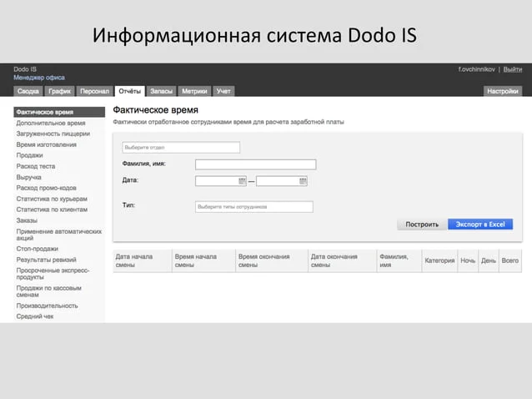This screenshot has height=399, width=532.
Task: Open the Выберите отдел dropdown
Action: pyautogui.click(x=181, y=148)
